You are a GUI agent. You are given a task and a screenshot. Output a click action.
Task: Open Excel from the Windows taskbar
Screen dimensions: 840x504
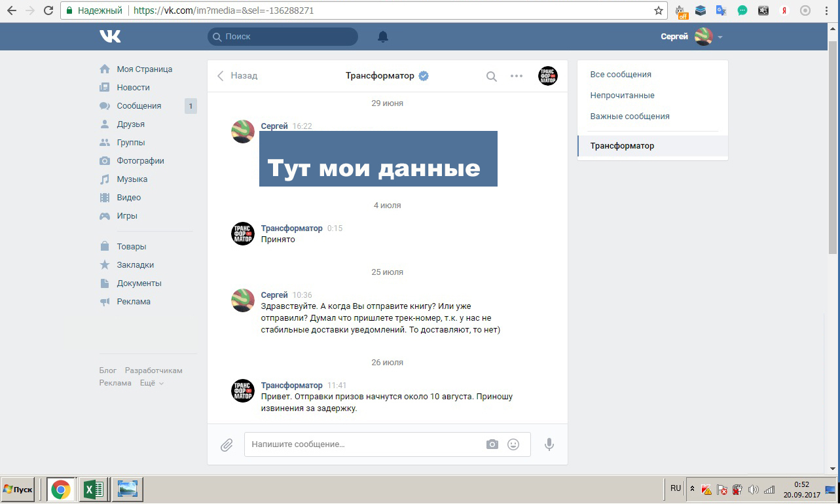(x=94, y=490)
